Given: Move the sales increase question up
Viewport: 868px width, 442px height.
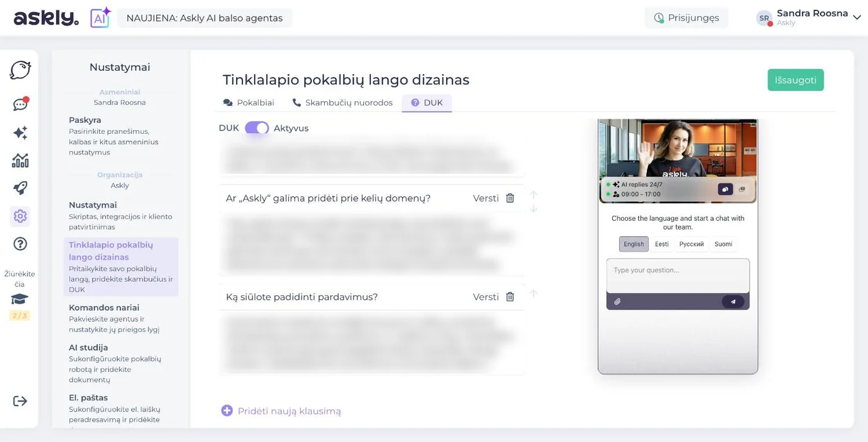Looking at the screenshot, I should coord(533,293).
